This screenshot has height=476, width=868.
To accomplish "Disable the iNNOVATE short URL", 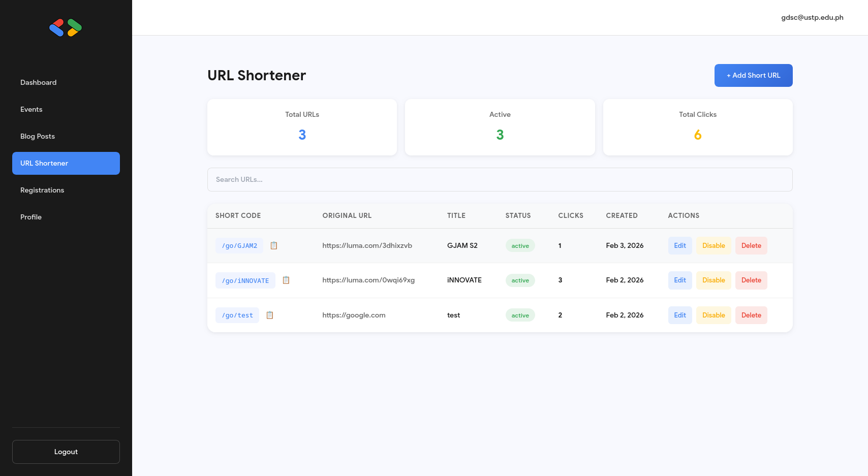I will pos(714,280).
